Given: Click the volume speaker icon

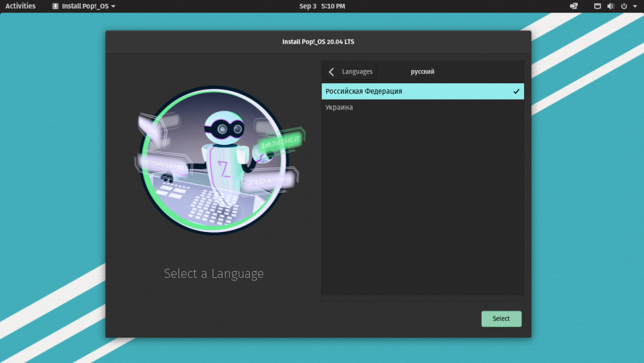Looking at the screenshot, I should pos(611,6).
